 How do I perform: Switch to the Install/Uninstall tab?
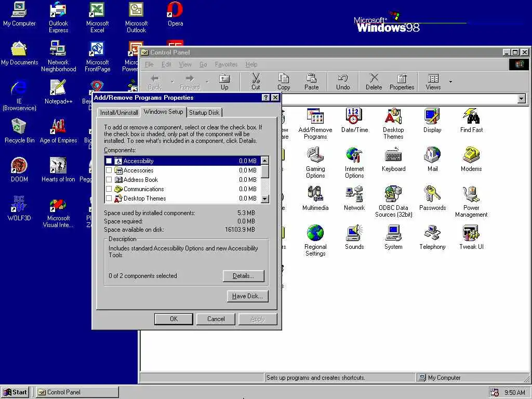click(x=119, y=113)
